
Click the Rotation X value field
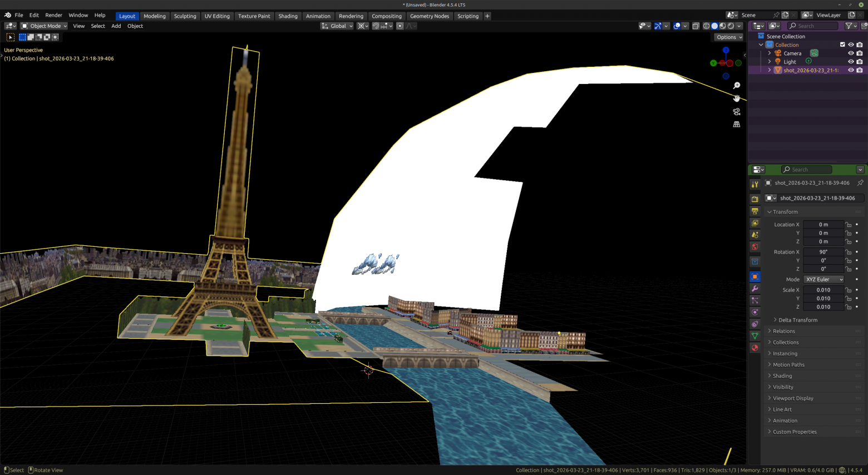point(823,252)
